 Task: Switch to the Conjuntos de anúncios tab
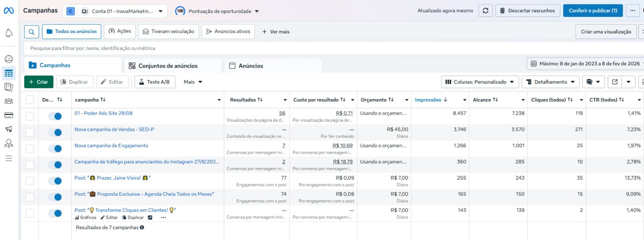168,66
